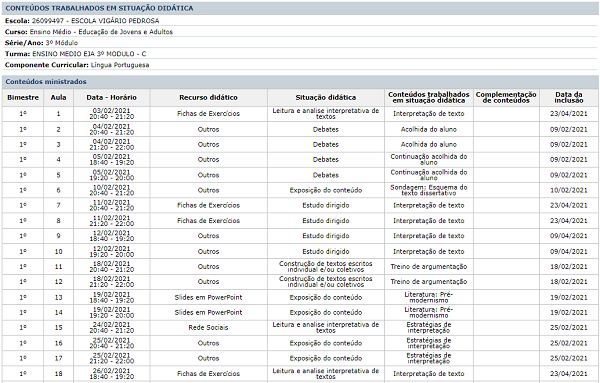Click the Slides em PowerPoint cell in Aula 13
The width and height of the screenshot is (600, 383).
coord(209,297)
